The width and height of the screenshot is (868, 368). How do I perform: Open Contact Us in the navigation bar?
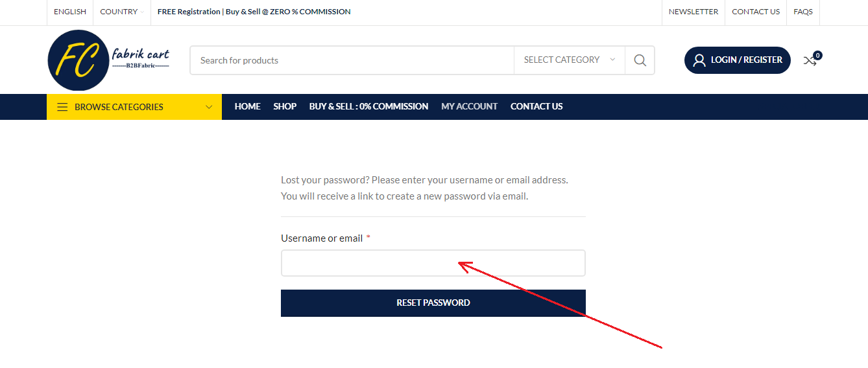536,106
